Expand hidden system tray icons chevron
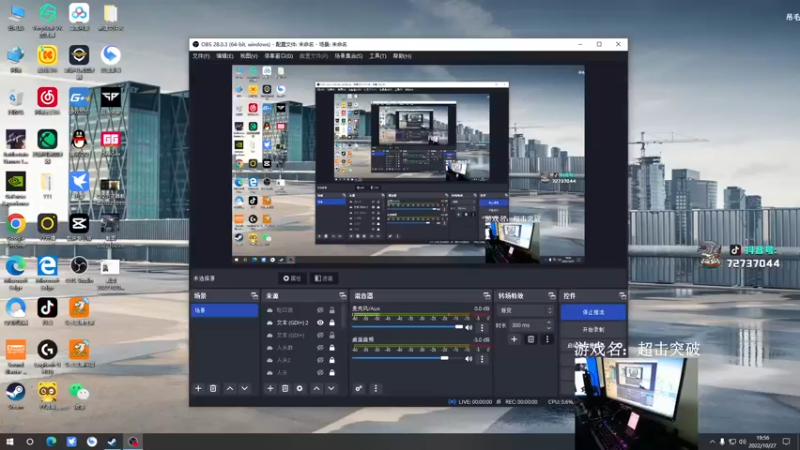Screen dimensions: 800x450 pos(712,442)
